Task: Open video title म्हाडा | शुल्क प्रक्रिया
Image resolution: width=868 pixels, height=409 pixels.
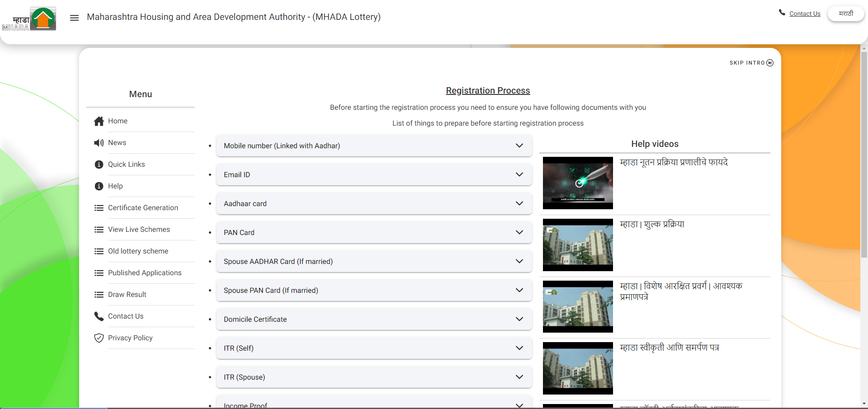Action: 652,224
